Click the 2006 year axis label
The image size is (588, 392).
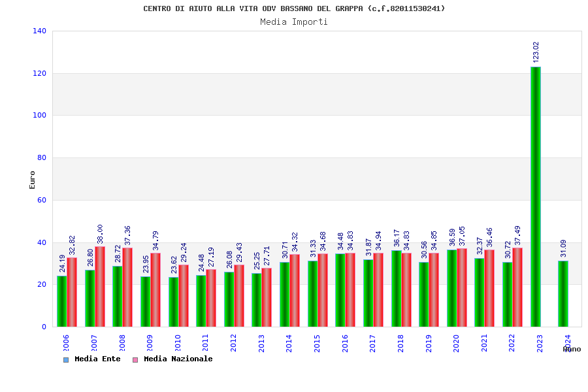66,343
